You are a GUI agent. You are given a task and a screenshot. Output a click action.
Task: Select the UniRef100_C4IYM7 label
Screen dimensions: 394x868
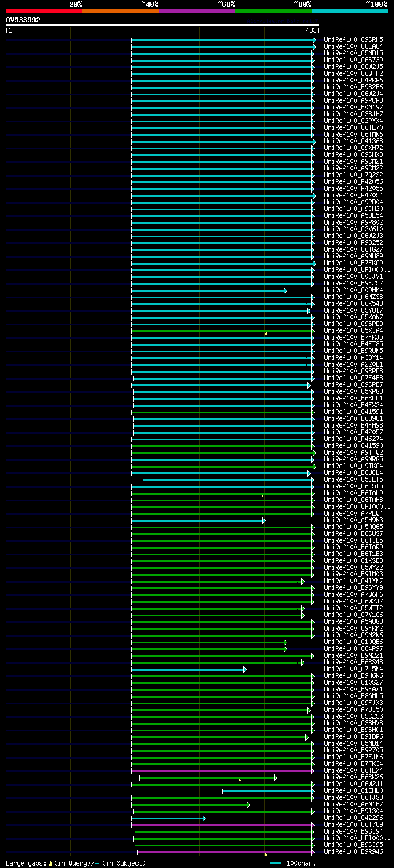click(x=353, y=581)
